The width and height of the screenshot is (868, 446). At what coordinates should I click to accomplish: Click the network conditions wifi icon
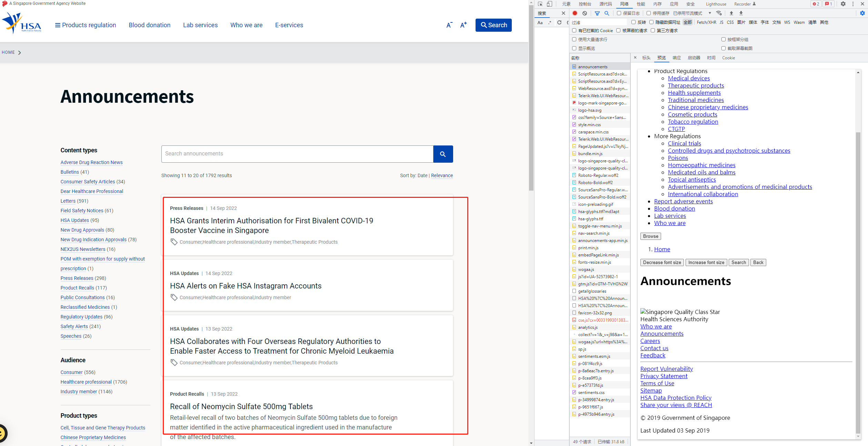click(x=719, y=13)
